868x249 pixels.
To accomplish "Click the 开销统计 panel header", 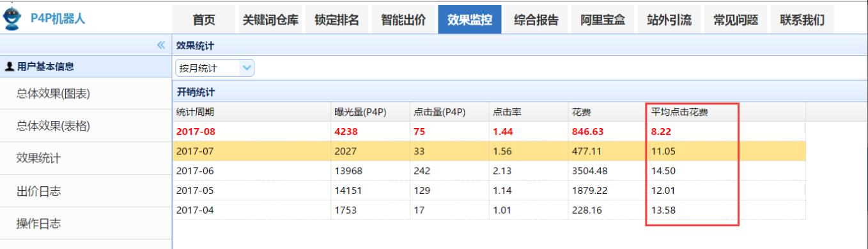I will click(x=520, y=92).
